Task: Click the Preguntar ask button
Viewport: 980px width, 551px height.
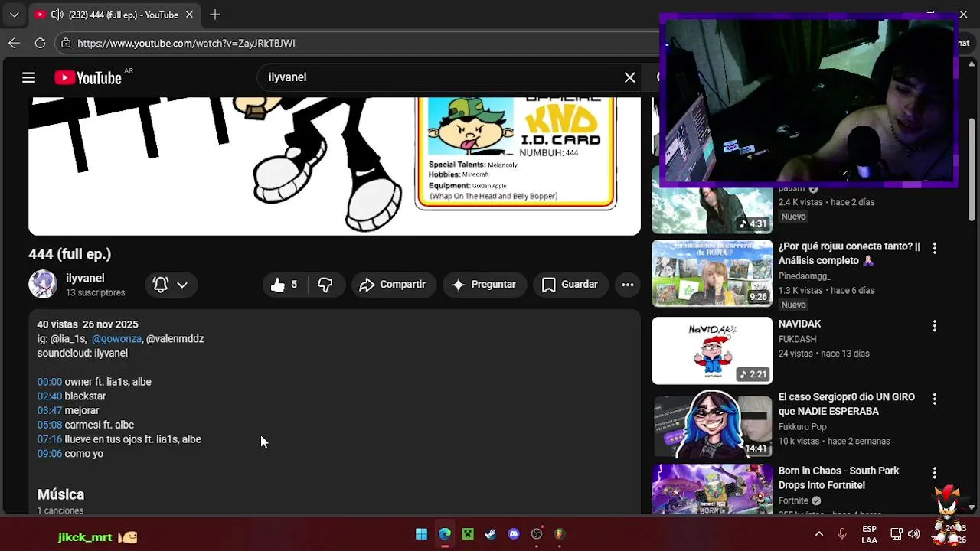Action: click(484, 285)
